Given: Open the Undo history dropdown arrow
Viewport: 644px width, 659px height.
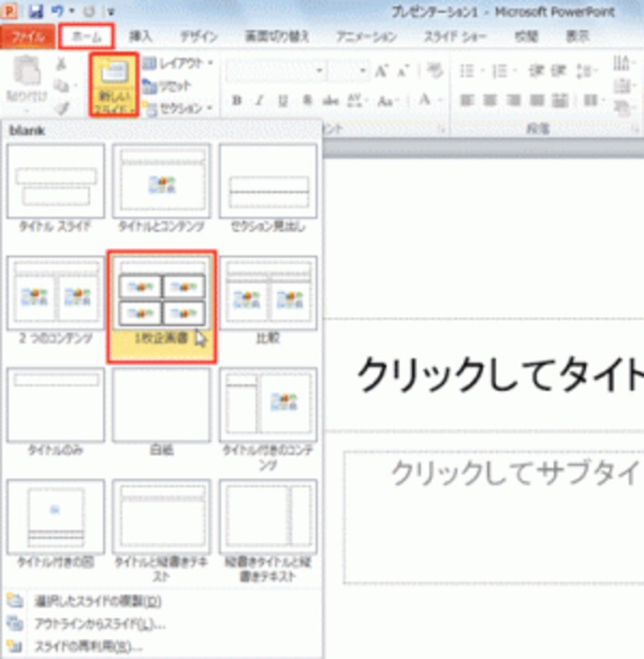Looking at the screenshot, I should pyautogui.click(x=72, y=11).
